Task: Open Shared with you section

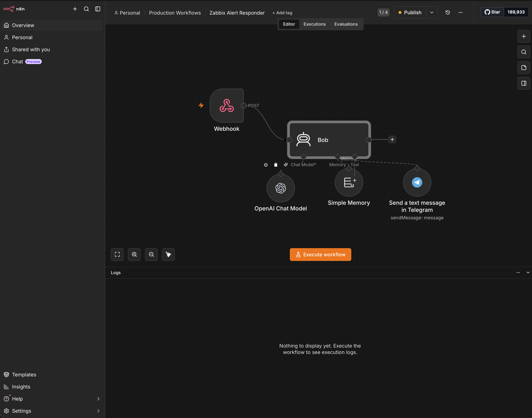Action: (x=52, y=49)
